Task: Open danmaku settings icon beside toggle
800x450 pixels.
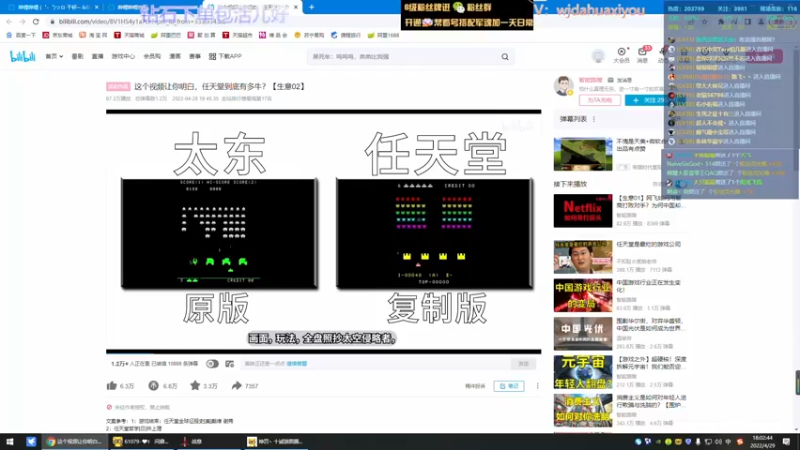Action: (x=230, y=364)
